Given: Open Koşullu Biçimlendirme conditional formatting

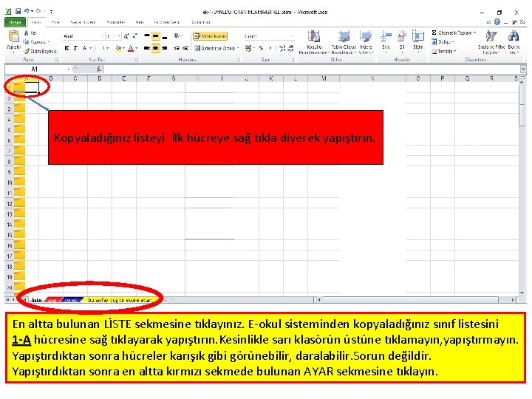Looking at the screenshot, I should click(x=314, y=42).
